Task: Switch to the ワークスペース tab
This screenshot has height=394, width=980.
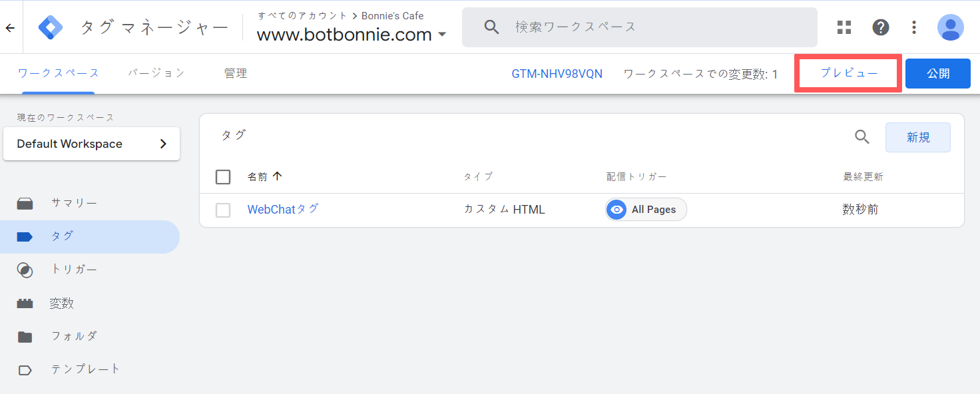Action: pos(59,73)
